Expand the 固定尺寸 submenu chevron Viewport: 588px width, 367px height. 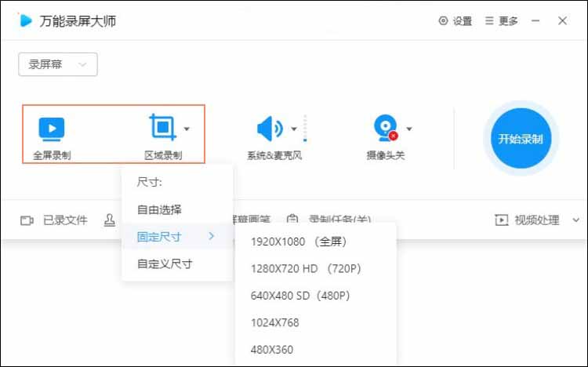point(212,236)
